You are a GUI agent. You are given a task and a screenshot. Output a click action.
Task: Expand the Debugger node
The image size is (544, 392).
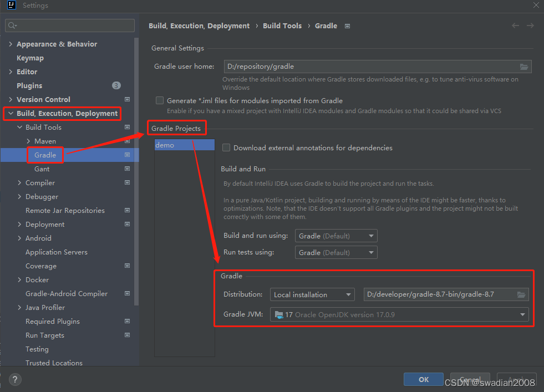coord(19,197)
